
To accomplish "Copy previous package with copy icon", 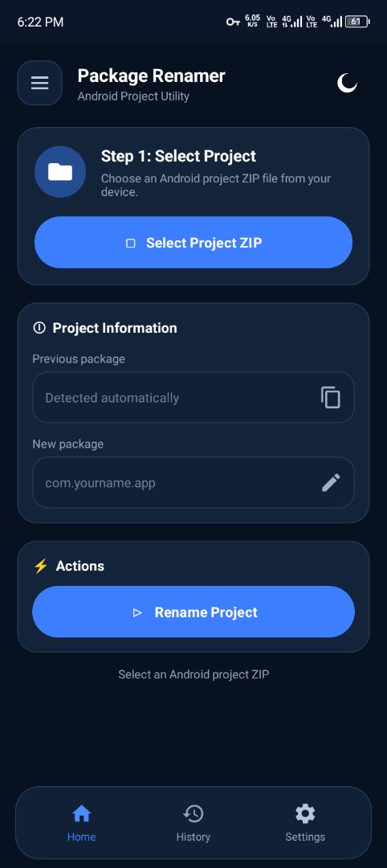I will pos(331,398).
